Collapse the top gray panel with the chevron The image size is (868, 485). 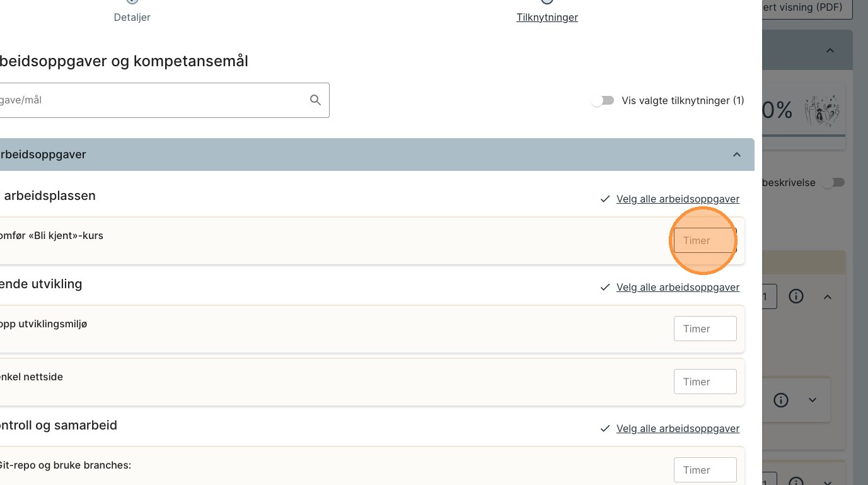point(830,50)
